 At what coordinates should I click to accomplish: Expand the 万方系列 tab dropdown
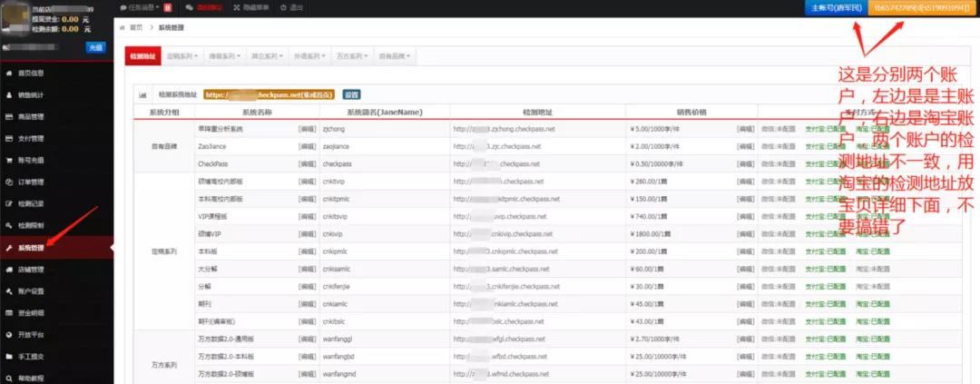pos(351,56)
